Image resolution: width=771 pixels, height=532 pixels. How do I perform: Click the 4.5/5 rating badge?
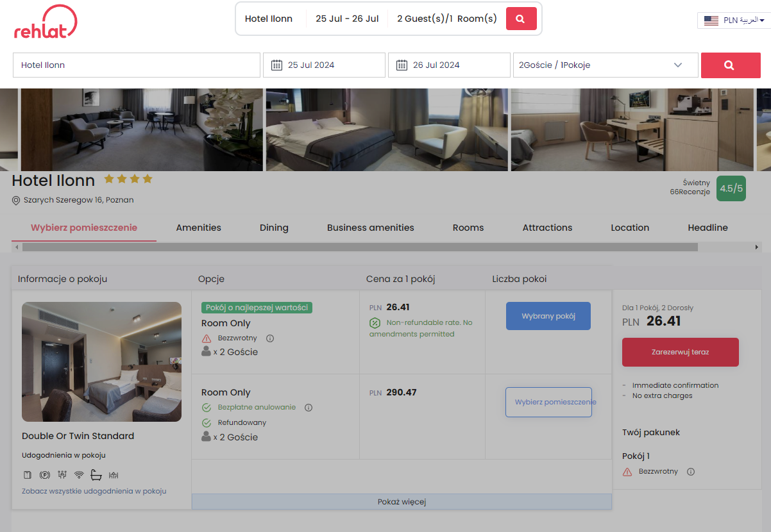(x=731, y=188)
